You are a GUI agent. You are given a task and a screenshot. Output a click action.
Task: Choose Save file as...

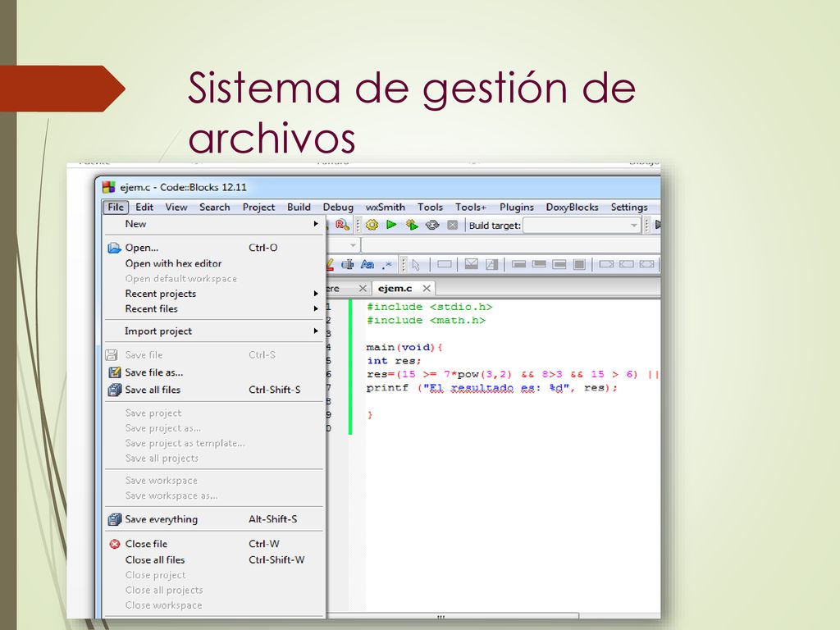coord(214,372)
